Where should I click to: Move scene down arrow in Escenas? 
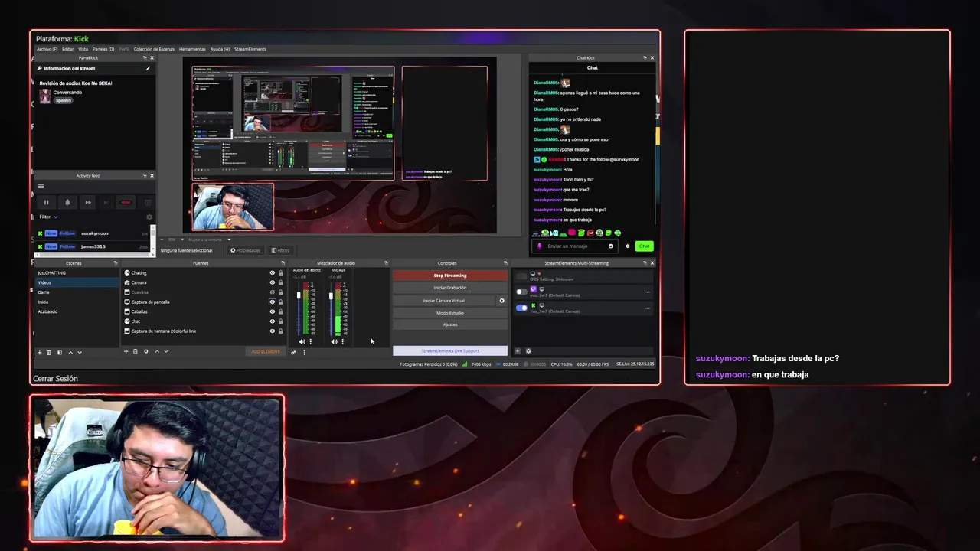pos(80,352)
